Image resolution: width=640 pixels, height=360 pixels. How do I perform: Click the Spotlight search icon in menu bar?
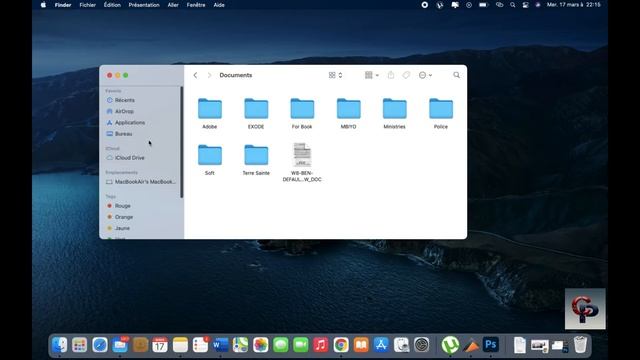513,5
